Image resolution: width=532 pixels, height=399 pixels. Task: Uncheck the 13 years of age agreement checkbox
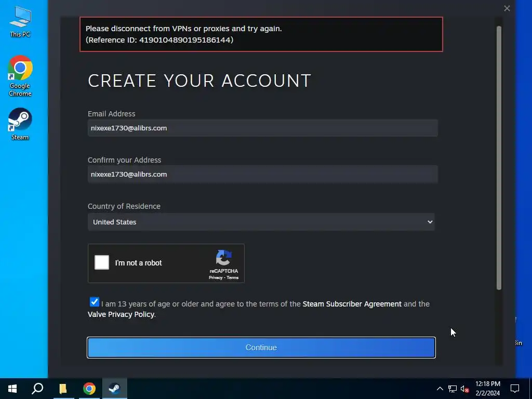95,302
